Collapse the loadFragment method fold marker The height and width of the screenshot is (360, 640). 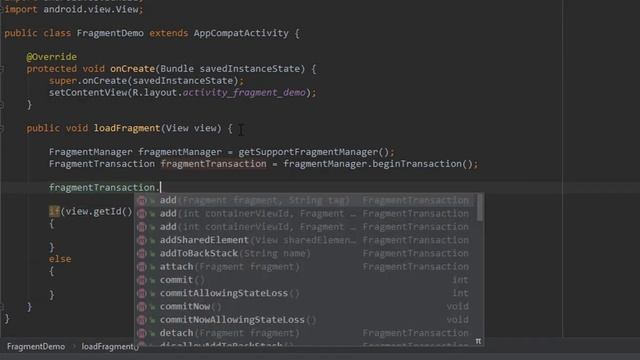pos(2,129)
